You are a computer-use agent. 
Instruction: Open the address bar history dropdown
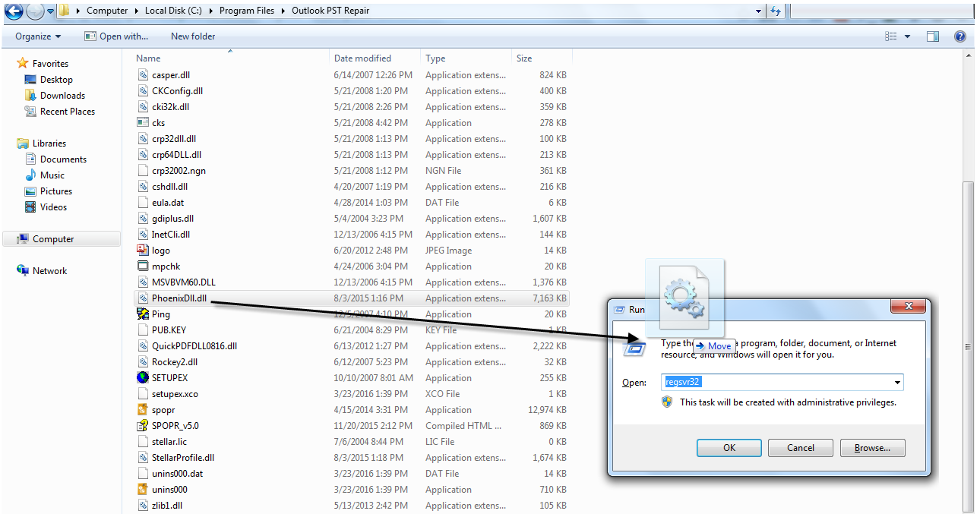pyautogui.click(x=758, y=11)
